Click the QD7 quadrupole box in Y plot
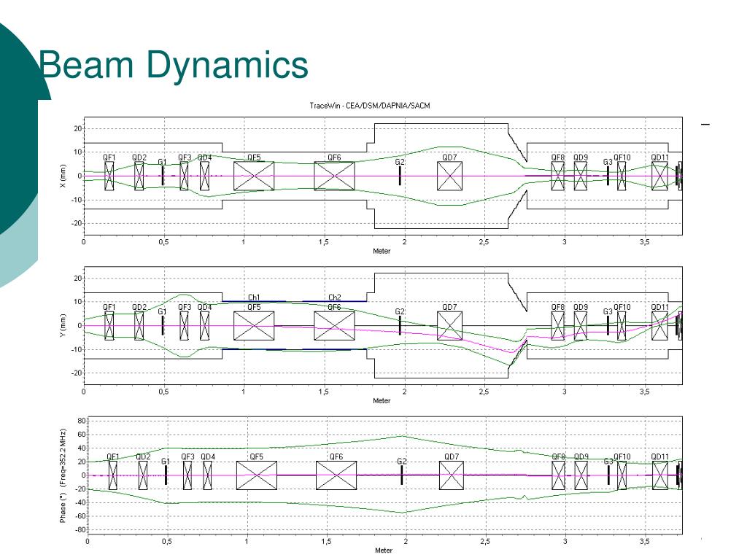 [x=449, y=326]
